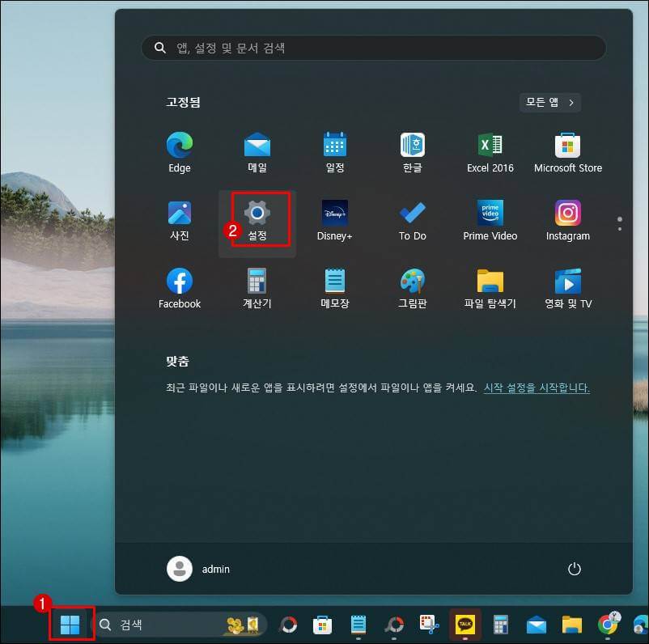This screenshot has height=644, width=649.
Task: Click the power button
Action: pos(575,569)
